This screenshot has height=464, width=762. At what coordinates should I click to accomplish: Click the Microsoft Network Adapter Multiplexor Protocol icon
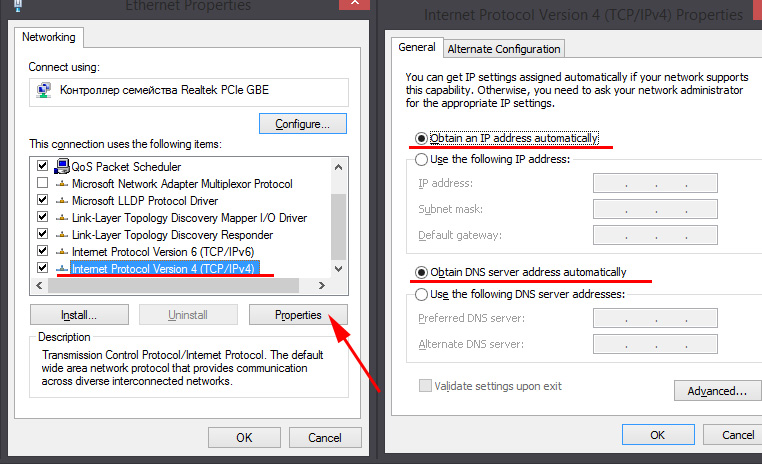pyautogui.click(x=62, y=184)
